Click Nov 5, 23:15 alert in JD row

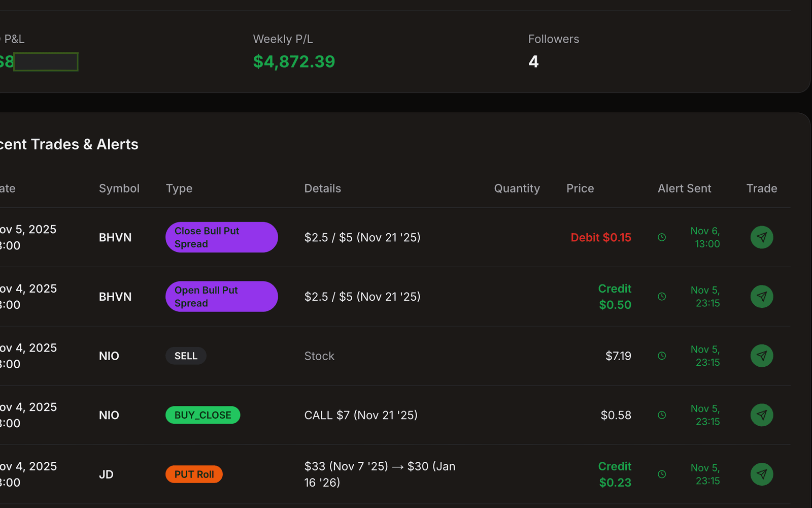tap(705, 474)
